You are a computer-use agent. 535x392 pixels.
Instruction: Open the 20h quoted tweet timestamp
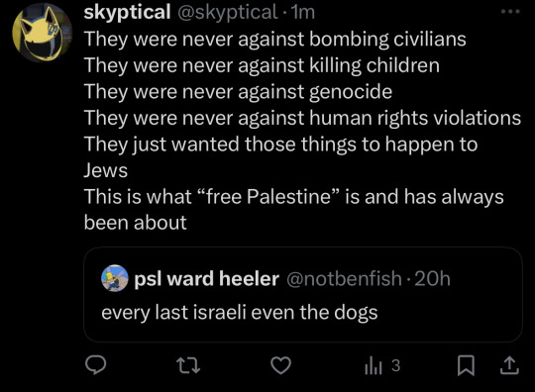432,278
